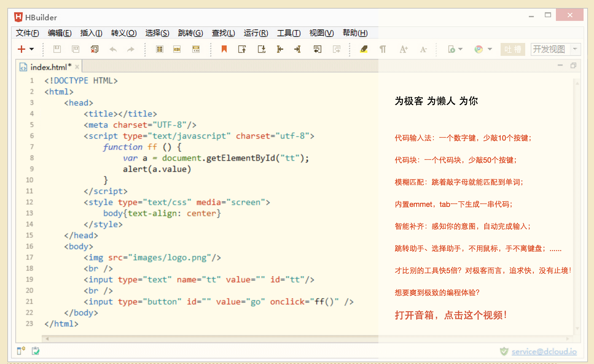This screenshot has height=364, width=594.
Task: Restore the editor panel size
Action: 573,65
